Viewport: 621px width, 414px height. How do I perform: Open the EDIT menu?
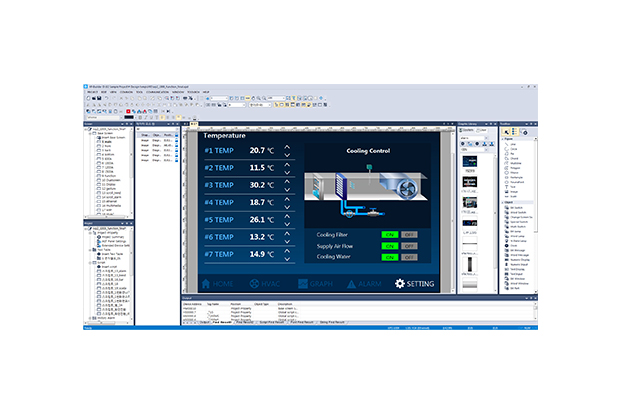(x=104, y=92)
